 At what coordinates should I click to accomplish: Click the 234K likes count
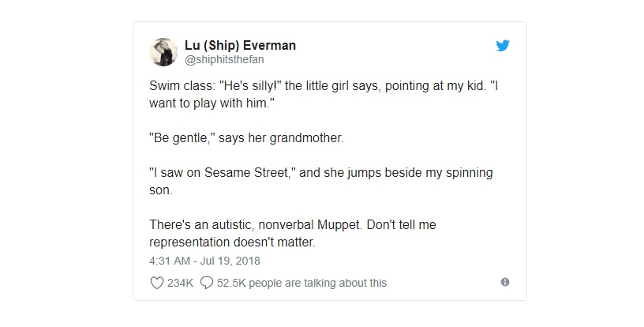pyautogui.click(x=181, y=282)
